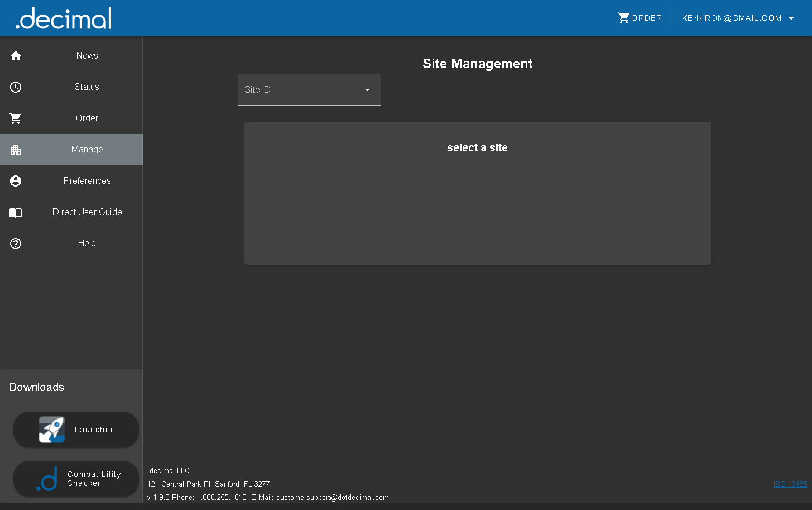Open the Direct User Guide menu entry
This screenshot has width=812, height=510.
87,212
